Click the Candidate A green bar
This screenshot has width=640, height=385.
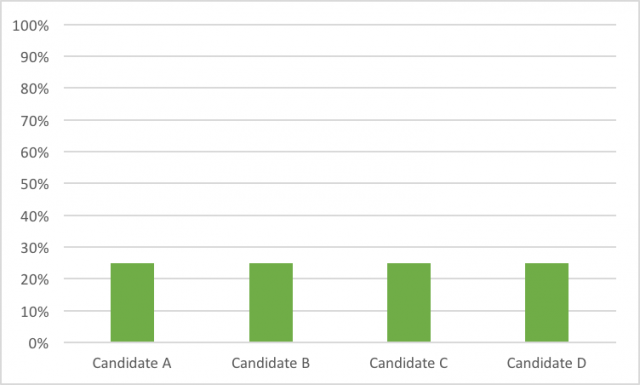(x=132, y=303)
